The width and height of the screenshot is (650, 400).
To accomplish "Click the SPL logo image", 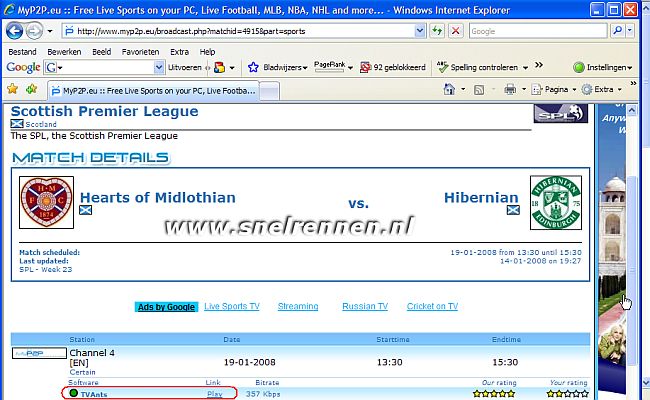I will point(560,113).
